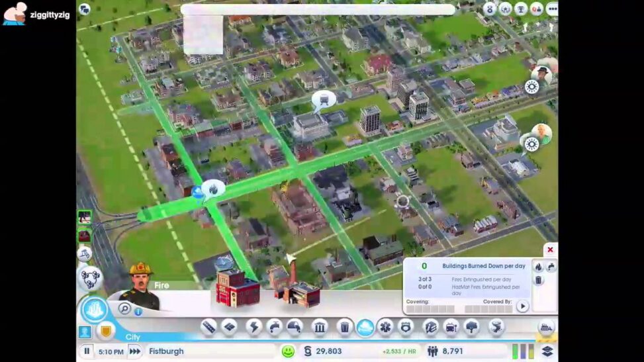Open the blue Sim profile square icon
This screenshot has width=644, height=362.
click(x=85, y=332)
